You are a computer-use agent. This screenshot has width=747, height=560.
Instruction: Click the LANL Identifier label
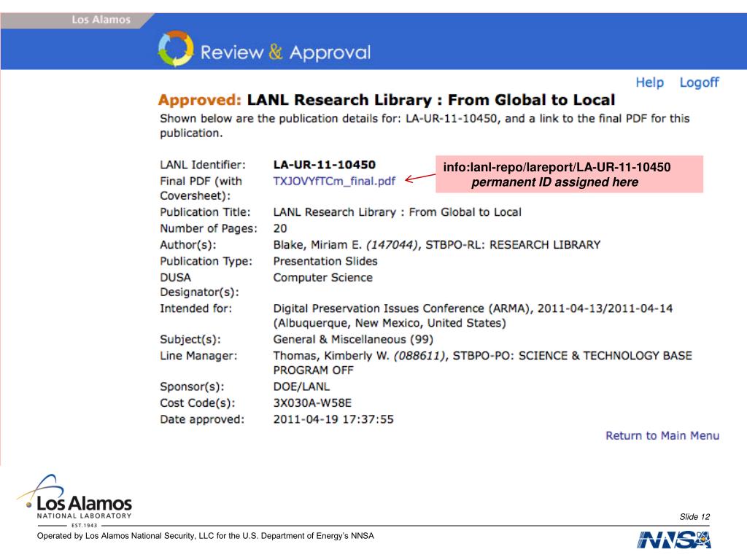tap(203, 165)
